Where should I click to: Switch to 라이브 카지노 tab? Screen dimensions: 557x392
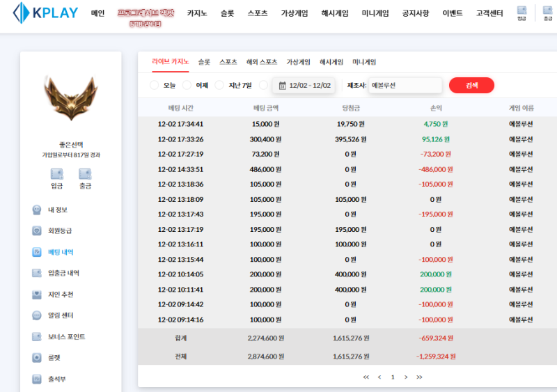click(170, 62)
